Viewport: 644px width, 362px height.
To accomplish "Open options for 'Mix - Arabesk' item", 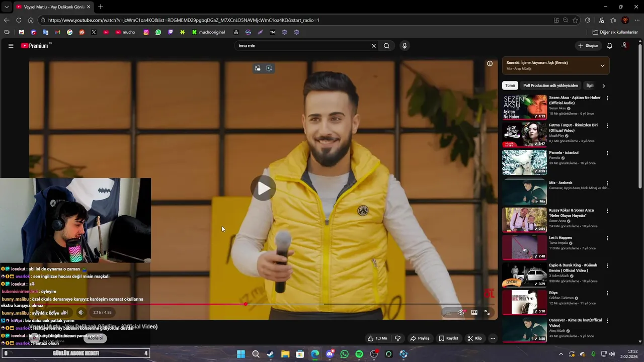I will tap(607, 184).
